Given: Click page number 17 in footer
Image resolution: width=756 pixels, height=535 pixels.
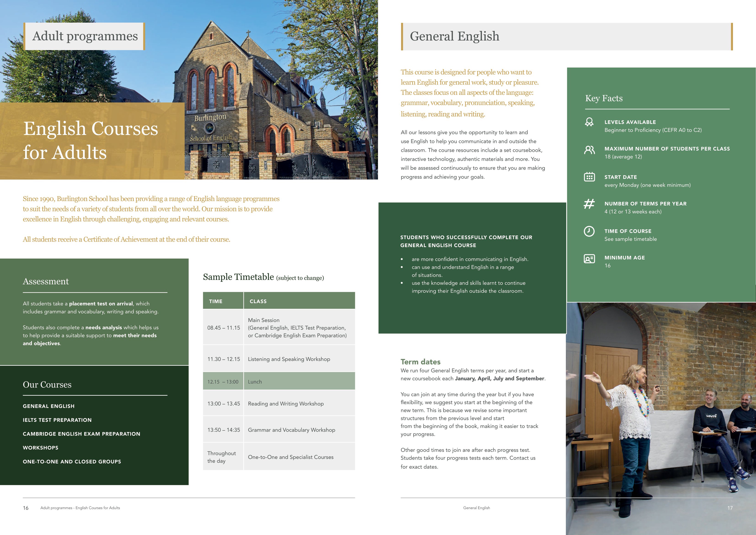Looking at the screenshot, I should (730, 508).
